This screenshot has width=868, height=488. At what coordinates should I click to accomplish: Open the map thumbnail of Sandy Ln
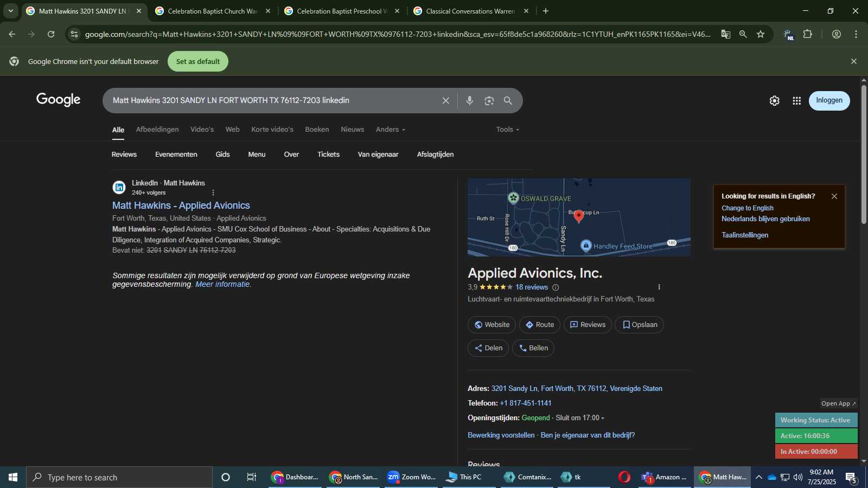[x=579, y=217]
